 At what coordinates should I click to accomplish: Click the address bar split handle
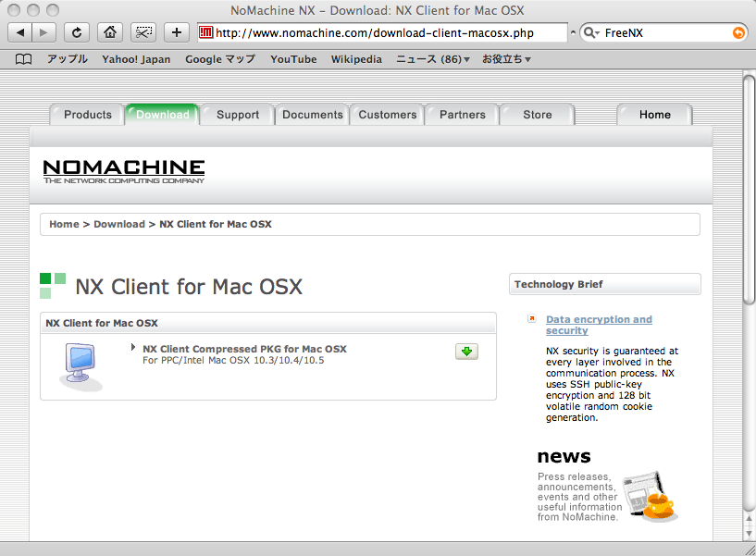[573, 32]
